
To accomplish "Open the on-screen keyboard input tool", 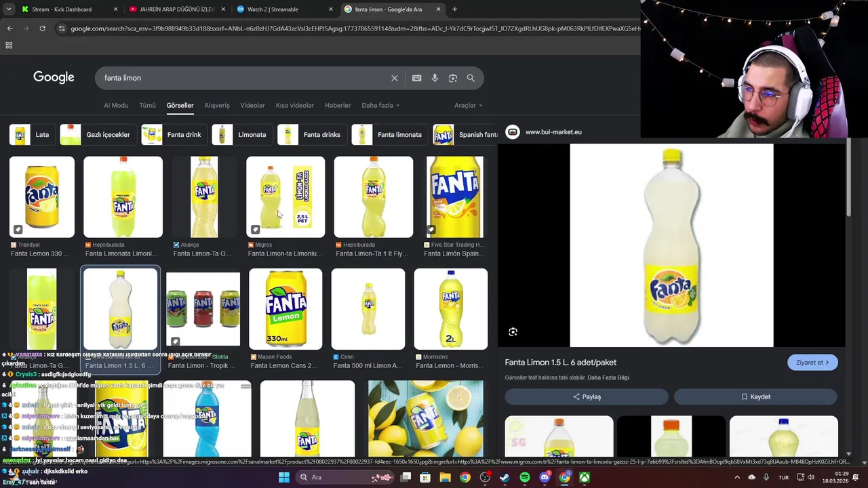I will click(416, 78).
